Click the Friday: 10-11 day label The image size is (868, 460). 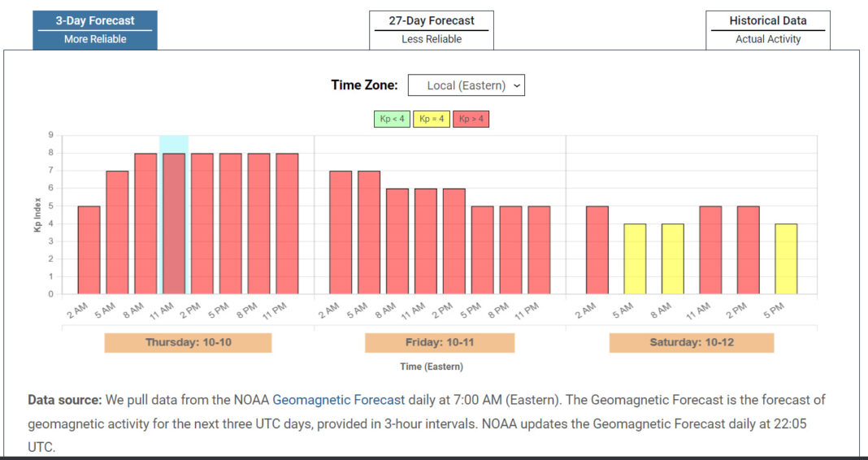pos(439,342)
